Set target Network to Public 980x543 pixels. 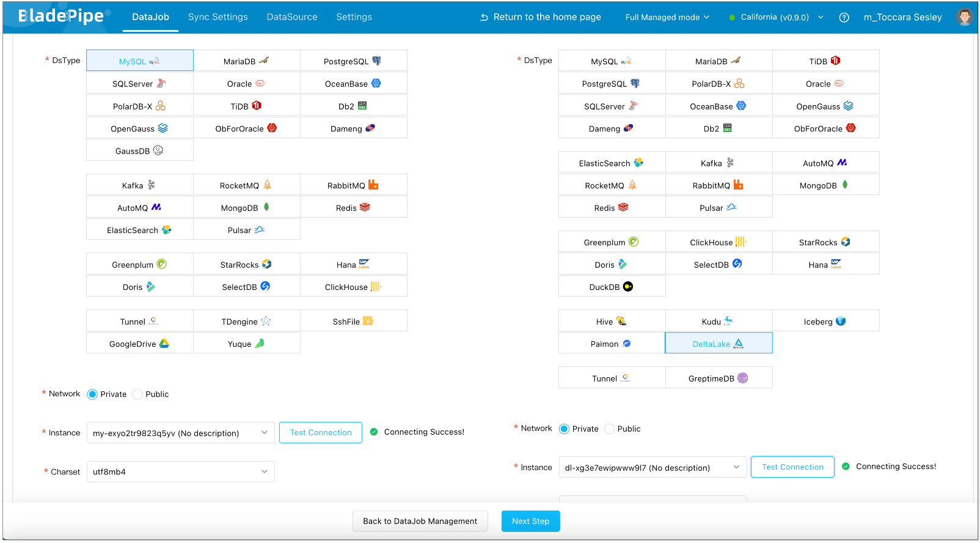[609, 429]
